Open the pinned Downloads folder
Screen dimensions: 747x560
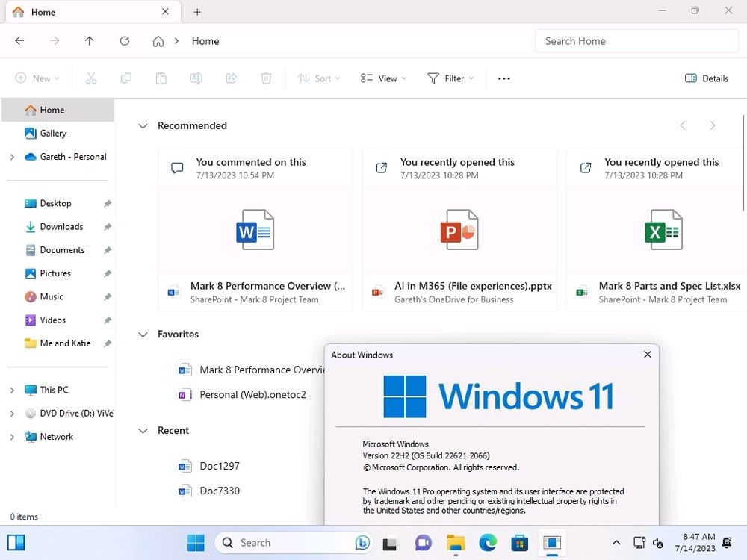tap(61, 227)
